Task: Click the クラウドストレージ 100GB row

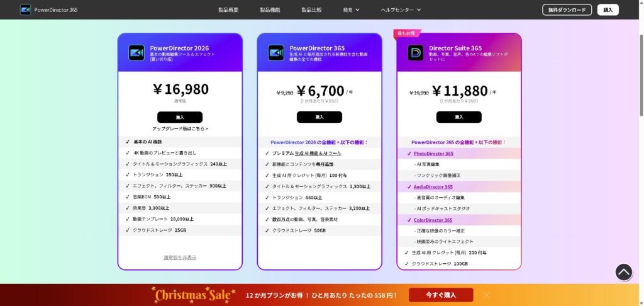Action: point(458,264)
